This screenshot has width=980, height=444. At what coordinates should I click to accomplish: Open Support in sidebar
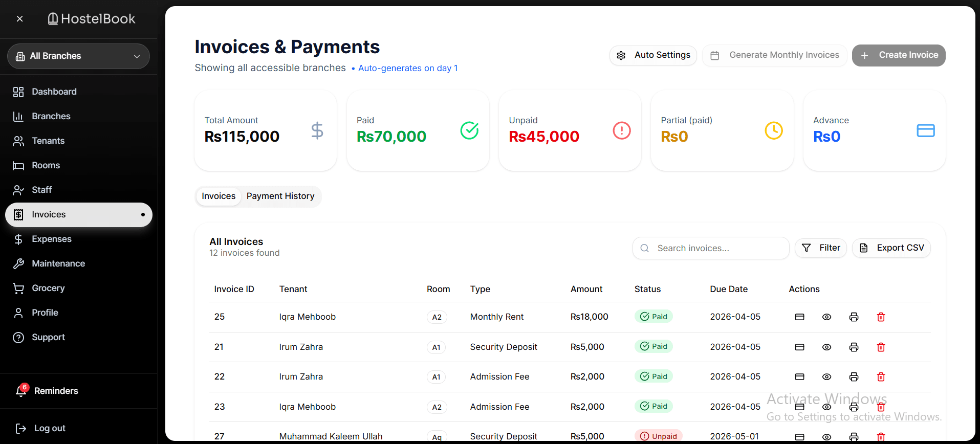click(78, 337)
